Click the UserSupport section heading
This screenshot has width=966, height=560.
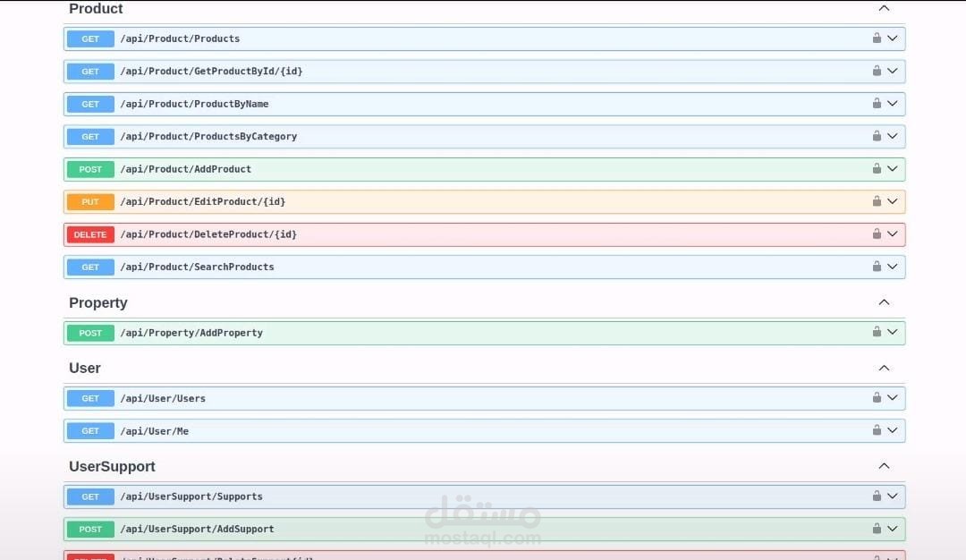(x=112, y=466)
